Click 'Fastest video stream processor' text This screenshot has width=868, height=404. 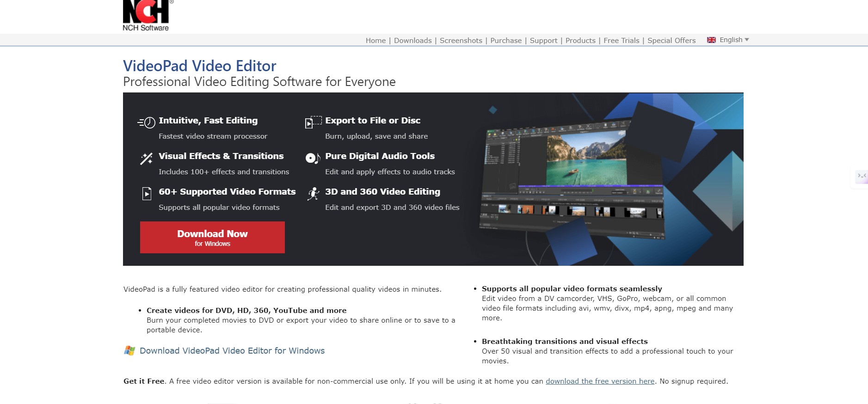(x=213, y=136)
